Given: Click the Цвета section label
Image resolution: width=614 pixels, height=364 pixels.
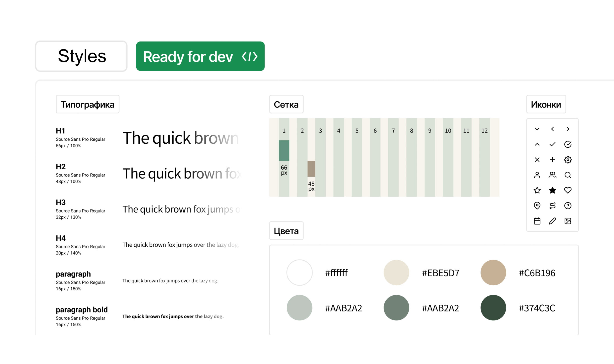Looking at the screenshot, I should point(286,231).
